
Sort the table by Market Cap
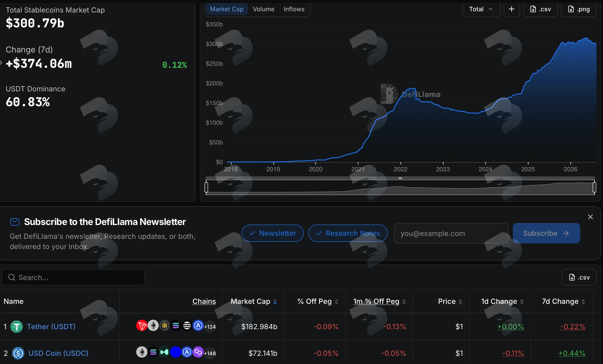(253, 301)
